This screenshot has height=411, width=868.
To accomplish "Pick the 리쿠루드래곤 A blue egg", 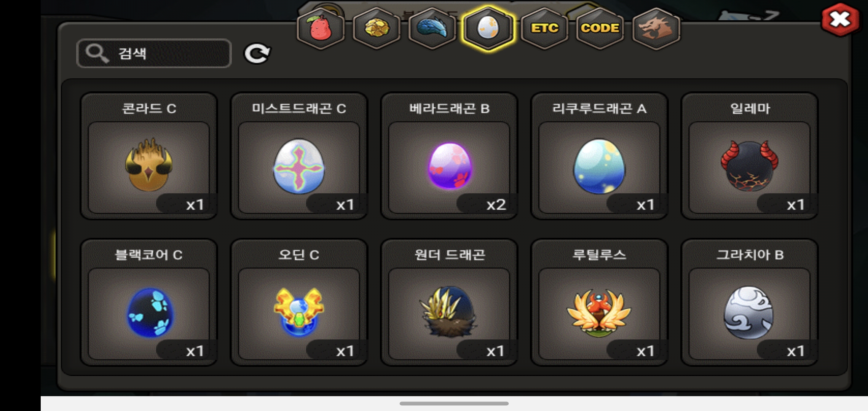I will point(599,156).
